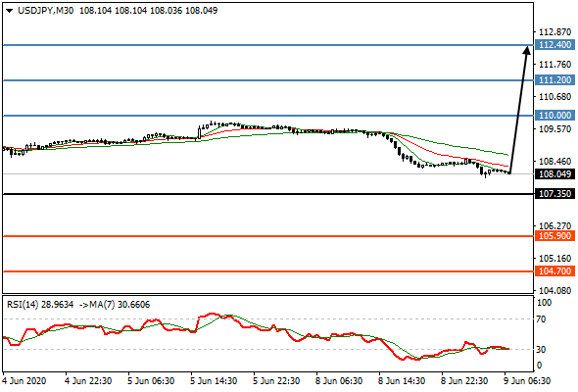
Task: Select the time axis label 5 Jun 14:30
Action: coord(214,381)
